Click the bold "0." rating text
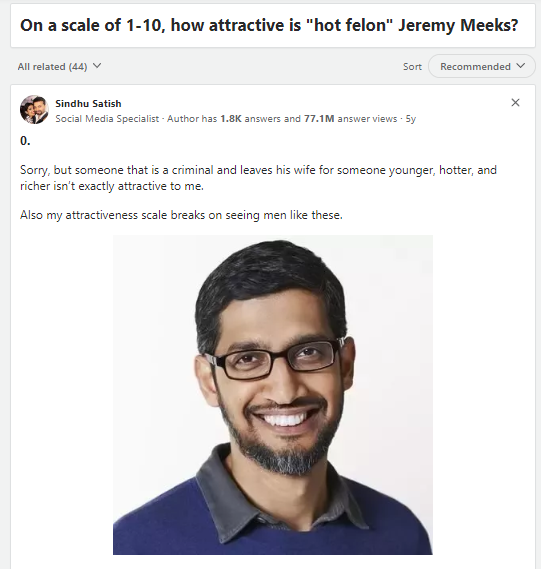541x569 pixels. point(25,141)
